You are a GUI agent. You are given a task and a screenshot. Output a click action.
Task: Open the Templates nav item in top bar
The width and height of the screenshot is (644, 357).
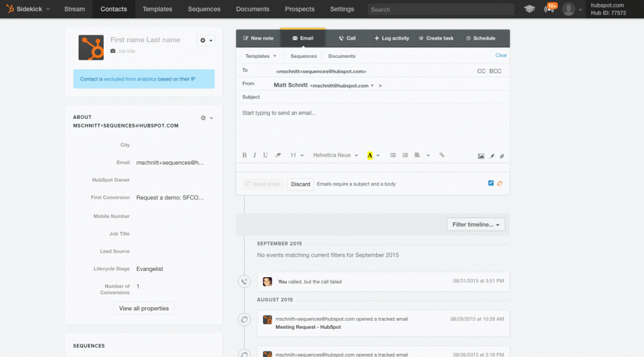[x=157, y=9]
